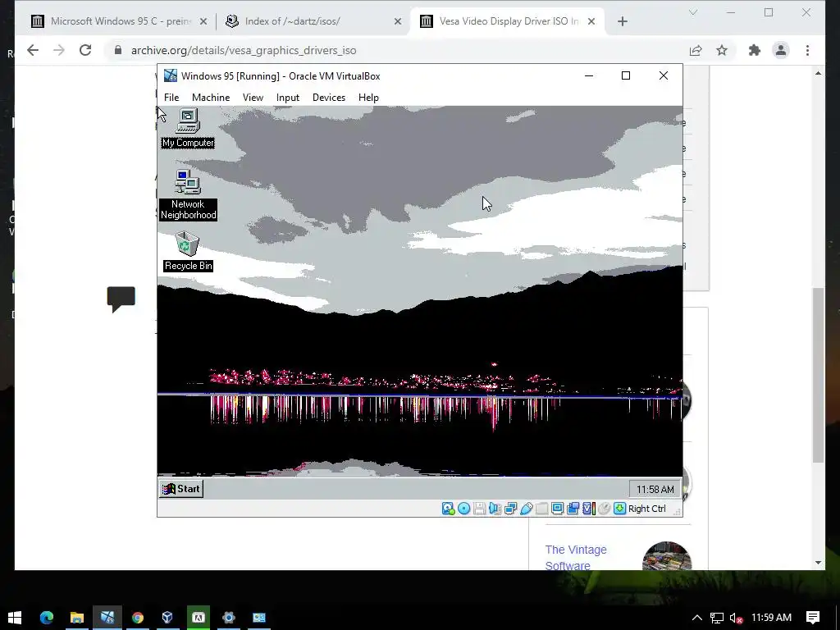Bookmark this page with the star icon
The height and width of the screenshot is (630, 840).
pyautogui.click(x=722, y=50)
